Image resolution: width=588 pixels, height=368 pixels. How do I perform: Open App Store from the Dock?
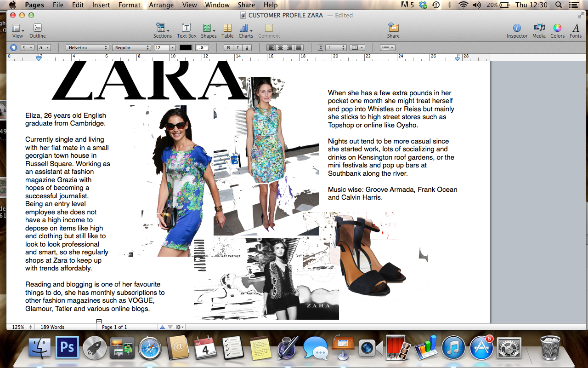click(481, 347)
